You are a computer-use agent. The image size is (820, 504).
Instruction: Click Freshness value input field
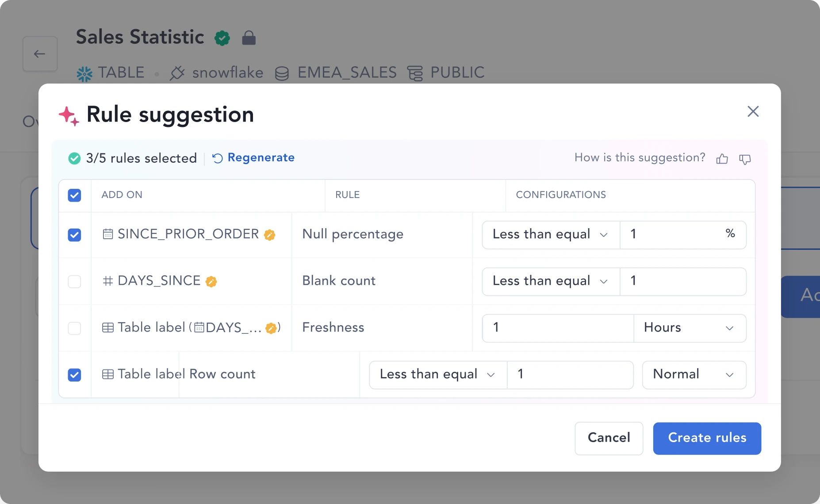point(558,328)
